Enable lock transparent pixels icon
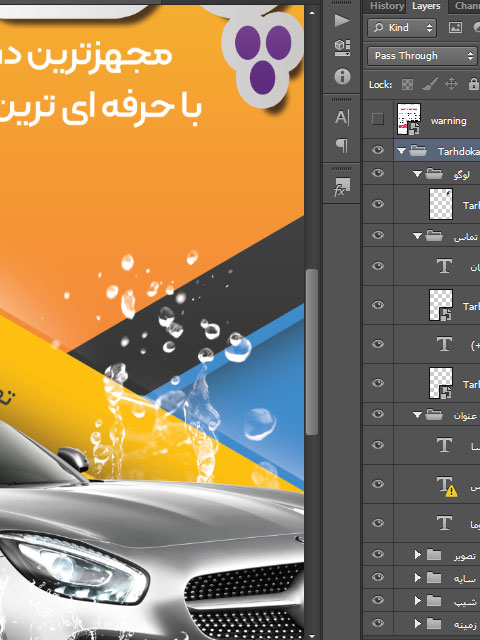Viewport: 480px width, 640px height. pos(407,84)
